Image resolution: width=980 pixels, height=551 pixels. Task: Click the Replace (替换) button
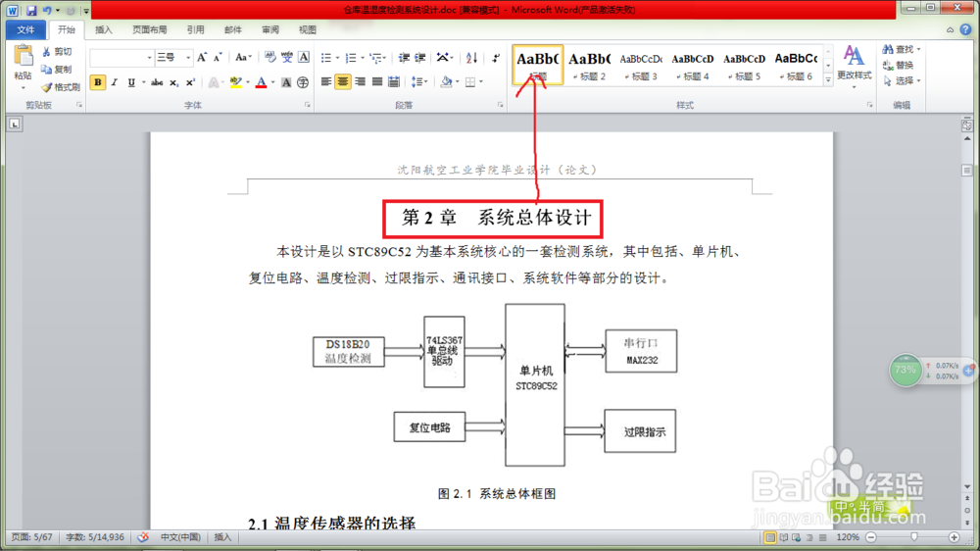(x=898, y=65)
